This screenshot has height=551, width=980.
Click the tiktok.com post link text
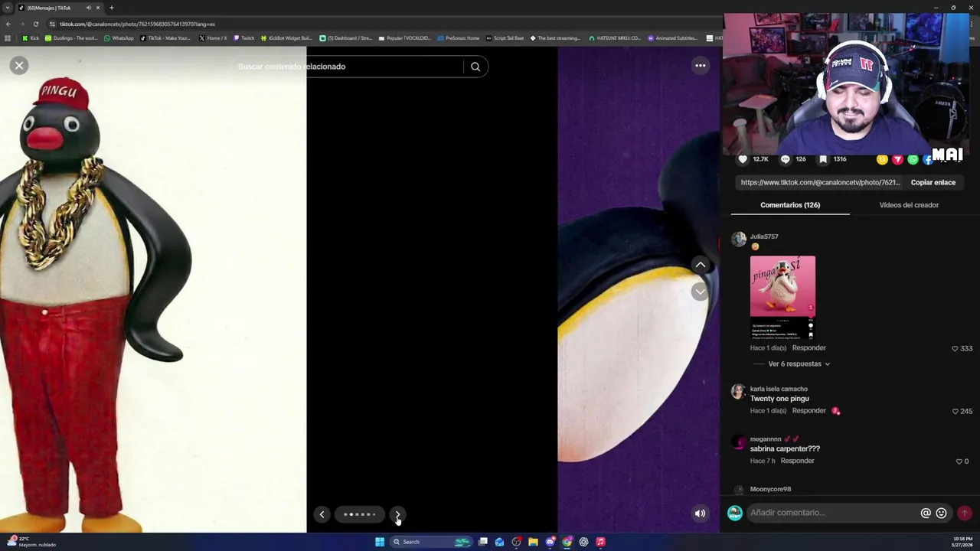click(820, 183)
